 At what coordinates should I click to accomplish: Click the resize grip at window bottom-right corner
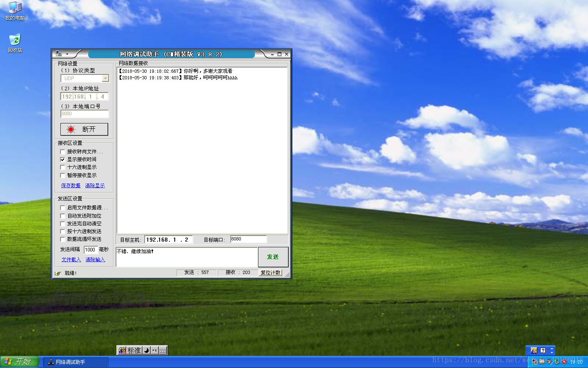coord(287,275)
